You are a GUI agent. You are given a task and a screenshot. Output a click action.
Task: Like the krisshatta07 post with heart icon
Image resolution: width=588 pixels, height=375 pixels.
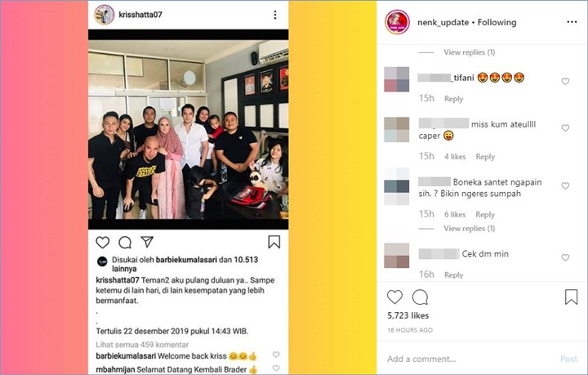[102, 243]
